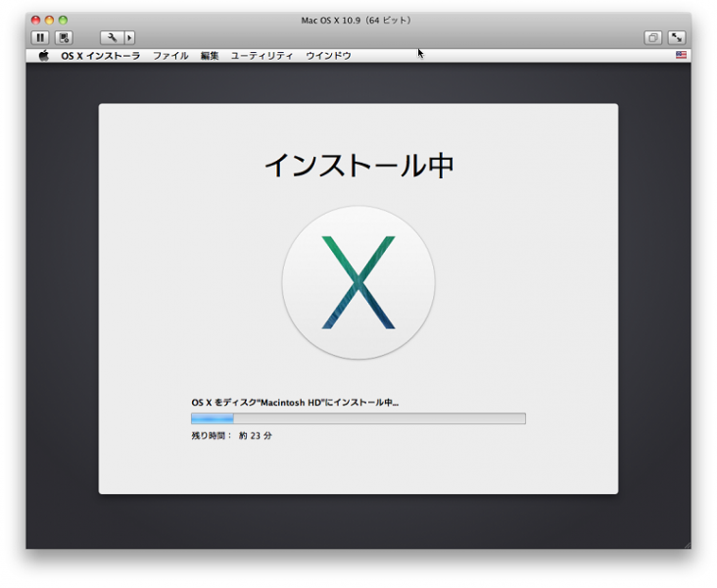
Task: Open the OS X インストーラ menu
Action: pyautogui.click(x=100, y=56)
